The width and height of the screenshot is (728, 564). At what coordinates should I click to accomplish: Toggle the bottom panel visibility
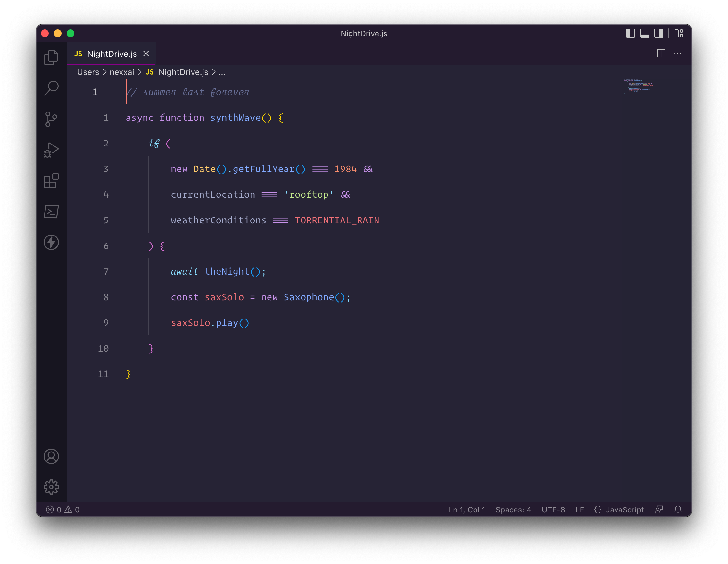645,33
